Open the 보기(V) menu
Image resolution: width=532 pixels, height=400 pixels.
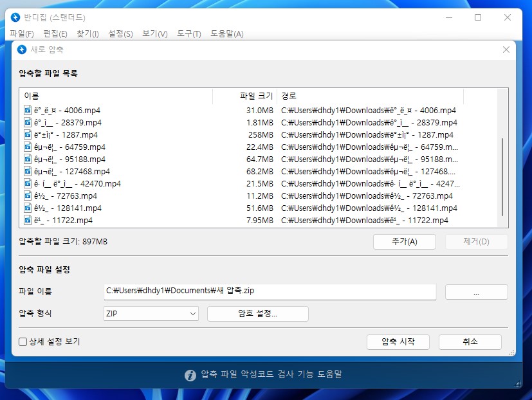[x=155, y=33]
